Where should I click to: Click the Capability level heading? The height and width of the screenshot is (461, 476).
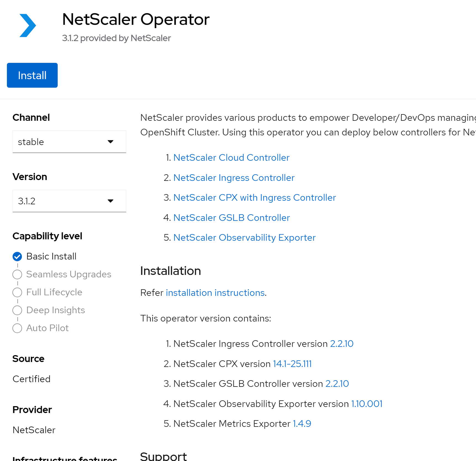coord(47,236)
